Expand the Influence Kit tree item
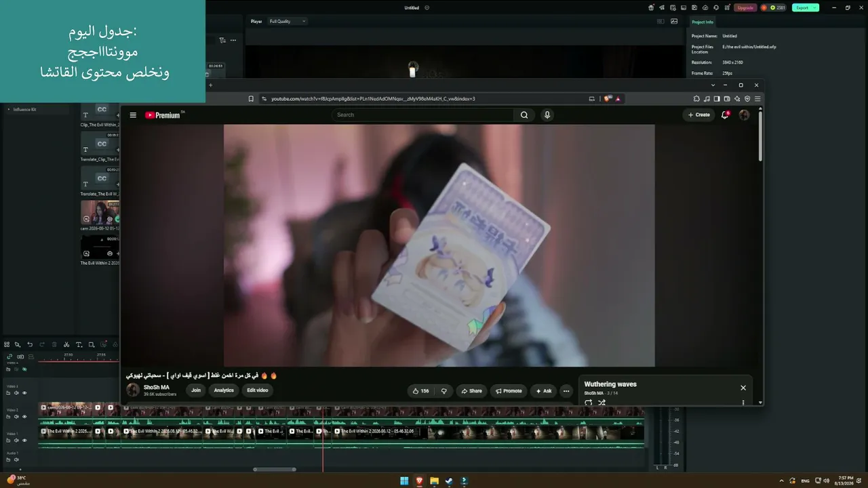The height and width of the screenshot is (488, 868). [9, 109]
